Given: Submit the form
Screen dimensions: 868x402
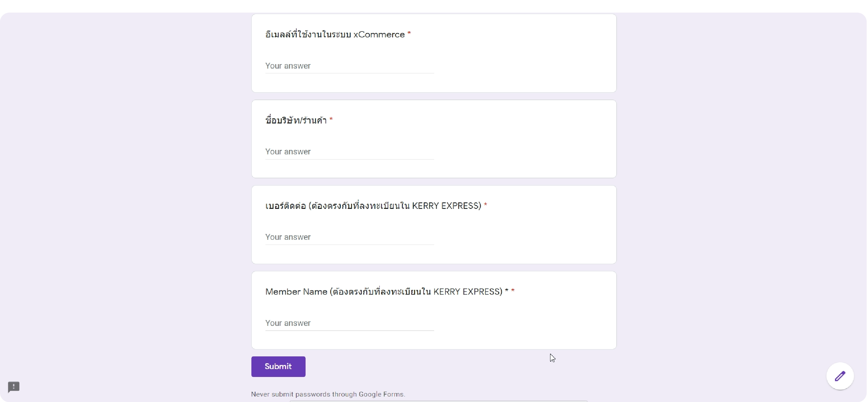Looking at the screenshot, I should (x=278, y=366).
